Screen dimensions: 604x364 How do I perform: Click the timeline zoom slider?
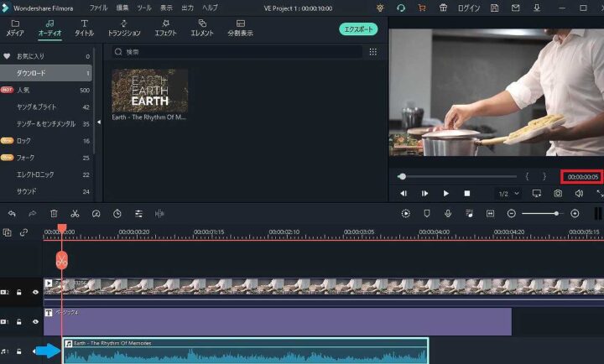tap(555, 214)
